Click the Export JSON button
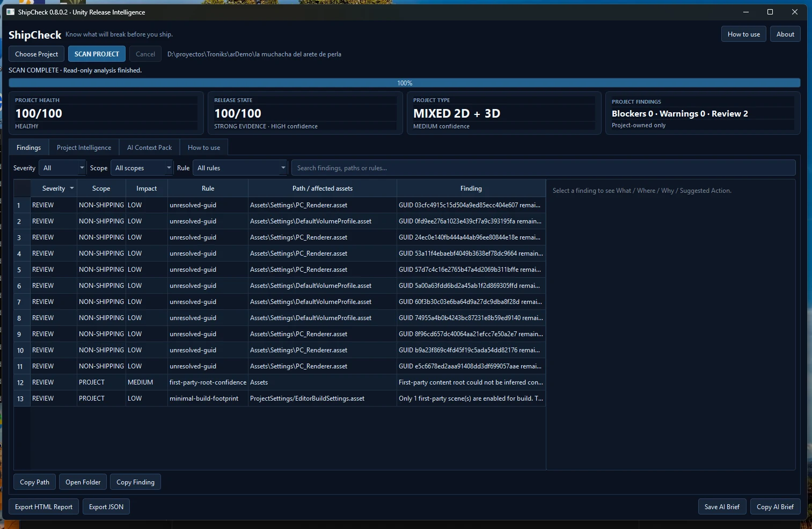The image size is (812, 529). point(106,507)
